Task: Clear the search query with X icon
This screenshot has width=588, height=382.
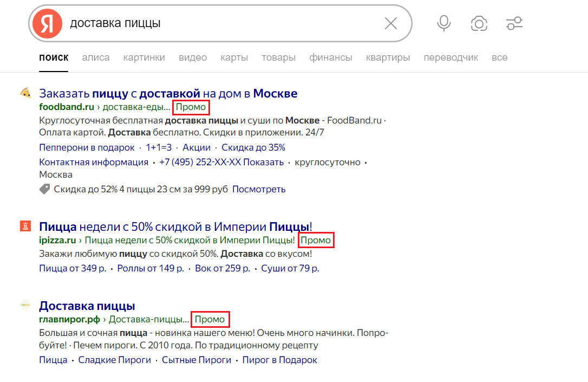Action: click(391, 23)
